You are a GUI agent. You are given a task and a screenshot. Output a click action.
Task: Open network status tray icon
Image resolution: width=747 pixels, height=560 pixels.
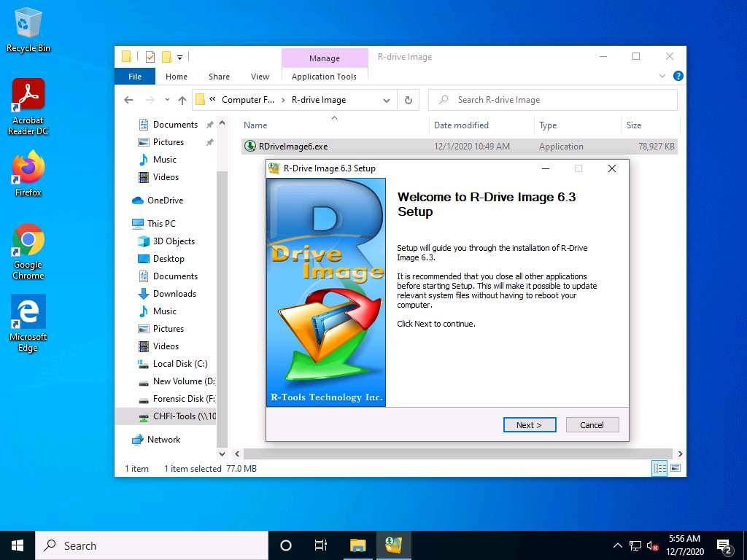click(635, 545)
